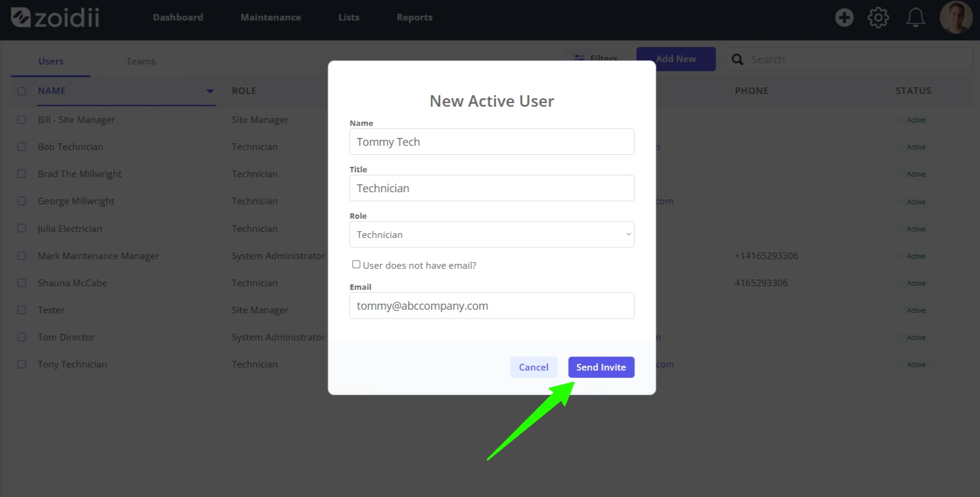Click Active status for Tony Technician
The width and height of the screenshot is (980, 497).
(916, 364)
